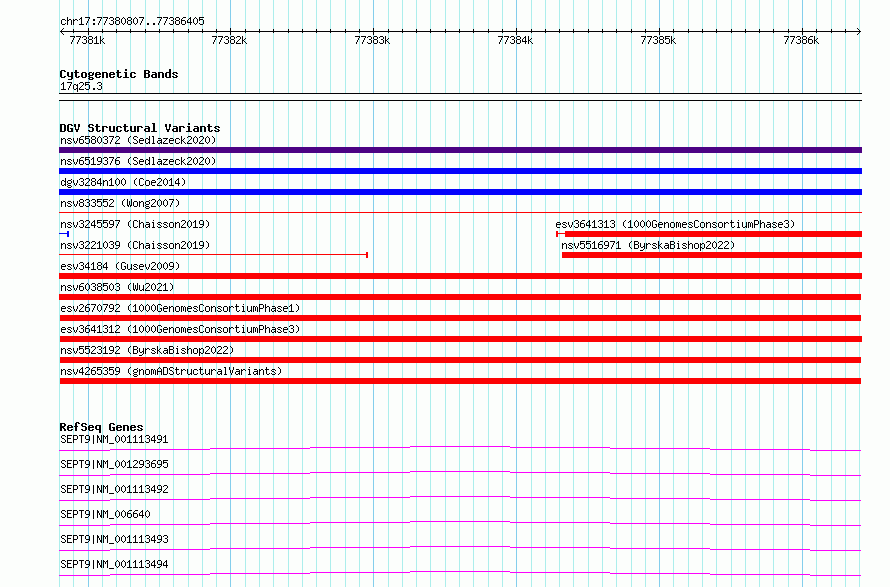Click the cytogenetic band 17q25.3 outline bar
This screenshot has height=587, width=890.
tap(460, 97)
